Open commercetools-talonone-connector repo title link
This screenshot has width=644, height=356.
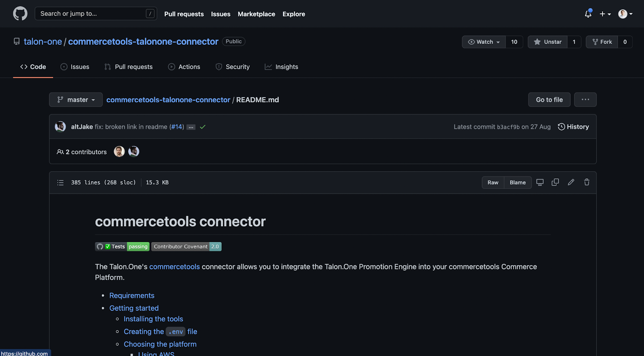(143, 41)
